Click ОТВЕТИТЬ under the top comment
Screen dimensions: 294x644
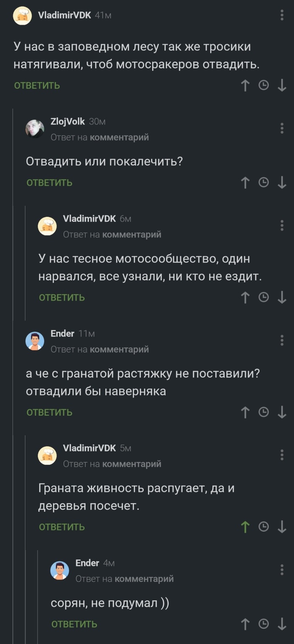coord(37,85)
